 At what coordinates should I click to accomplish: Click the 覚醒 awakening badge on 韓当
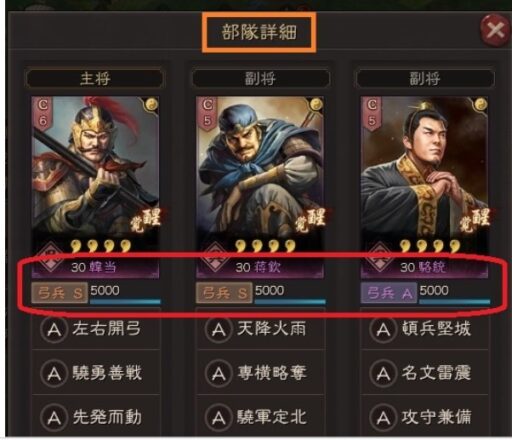click(145, 219)
